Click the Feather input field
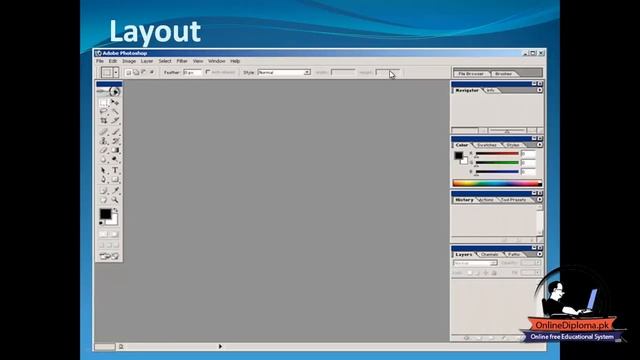Image resolution: width=640 pixels, height=360 pixels. [x=192, y=72]
